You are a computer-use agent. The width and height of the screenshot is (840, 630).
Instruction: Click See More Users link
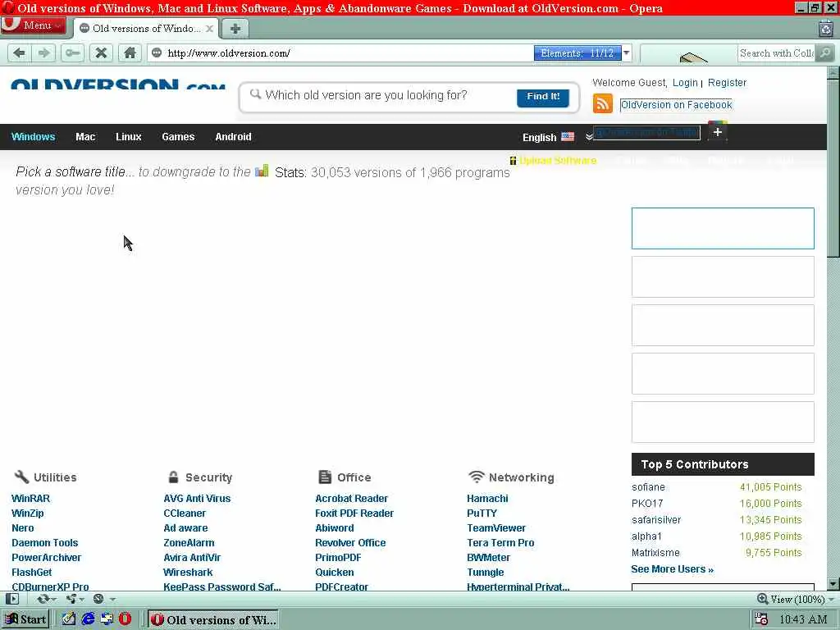[x=673, y=569]
